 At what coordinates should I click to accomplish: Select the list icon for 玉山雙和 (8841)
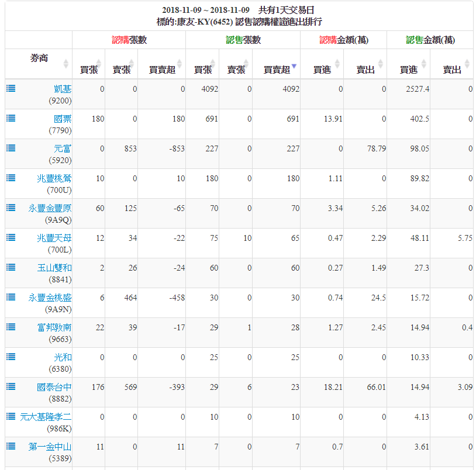point(11,267)
